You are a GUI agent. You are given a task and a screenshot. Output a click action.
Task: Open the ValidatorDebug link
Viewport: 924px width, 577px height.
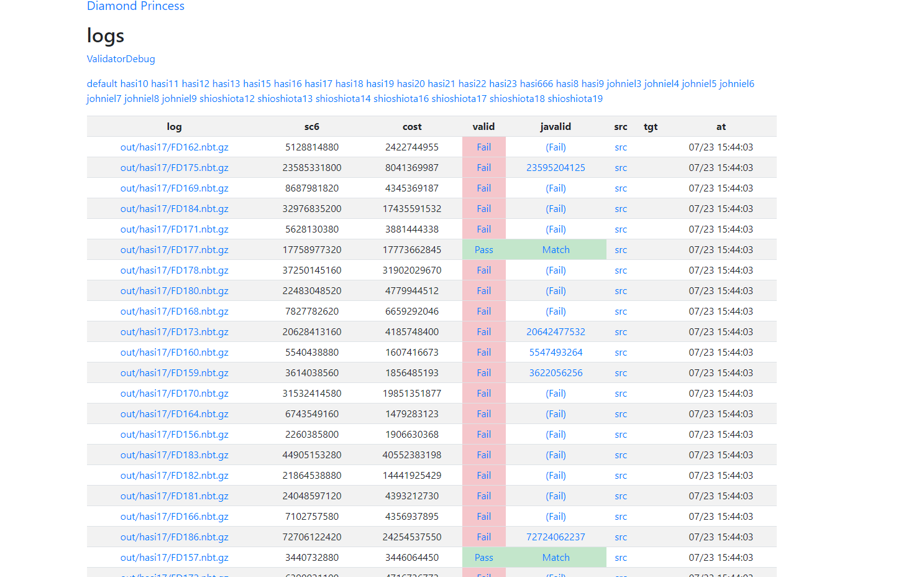(x=121, y=59)
